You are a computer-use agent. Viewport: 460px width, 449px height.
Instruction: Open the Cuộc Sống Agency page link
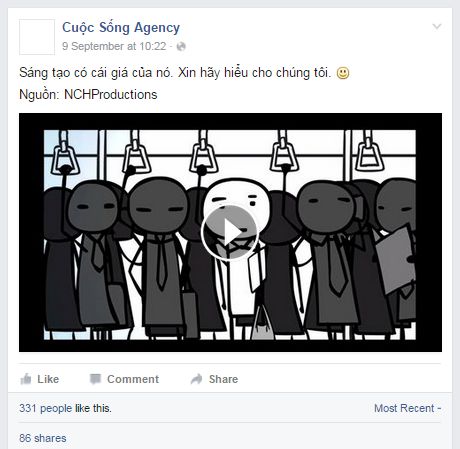[121, 28]
